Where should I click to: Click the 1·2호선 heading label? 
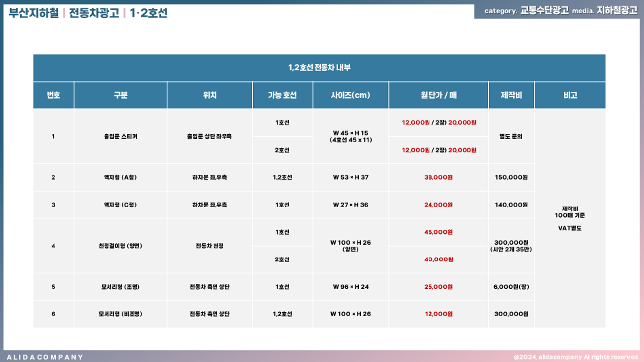point(149,13)
